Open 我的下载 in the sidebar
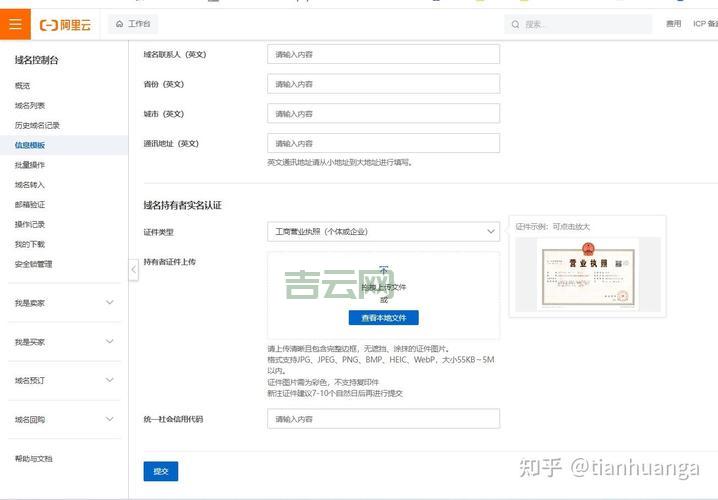Viewport: 718px width, 500px height. [30, 244]
